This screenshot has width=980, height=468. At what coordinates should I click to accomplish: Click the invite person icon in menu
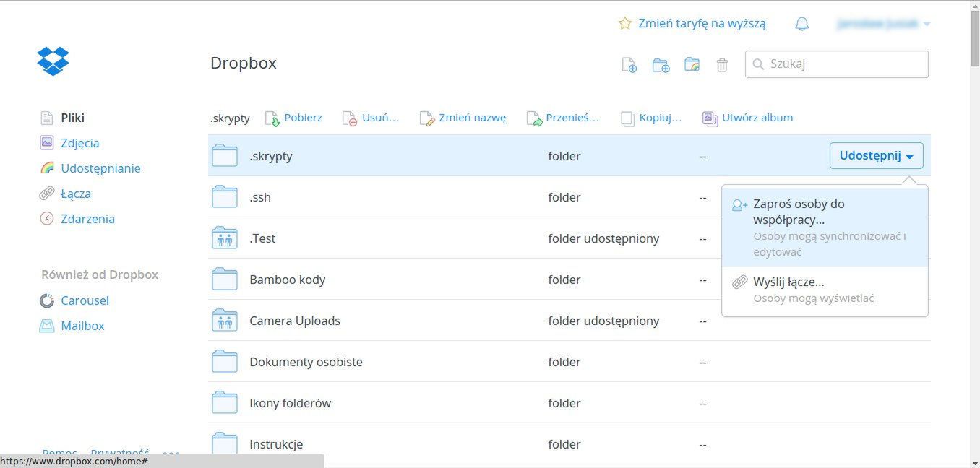[739, 205]
